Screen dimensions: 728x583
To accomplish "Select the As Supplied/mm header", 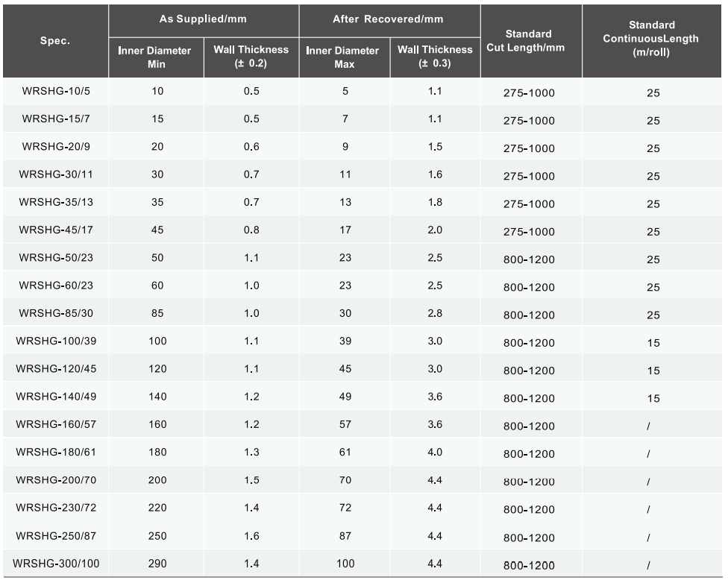I will click(x=204, y=19).
